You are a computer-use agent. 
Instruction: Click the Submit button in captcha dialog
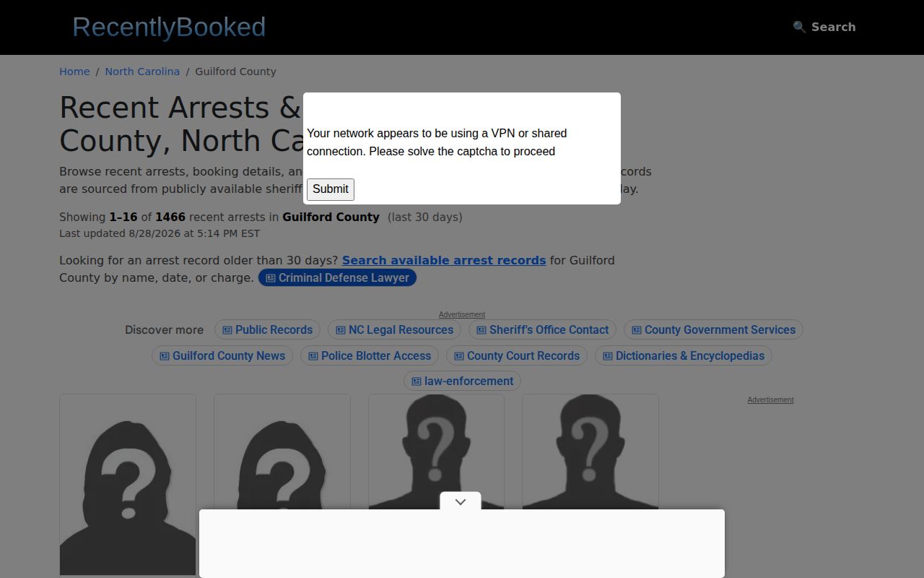click(331, 189)
